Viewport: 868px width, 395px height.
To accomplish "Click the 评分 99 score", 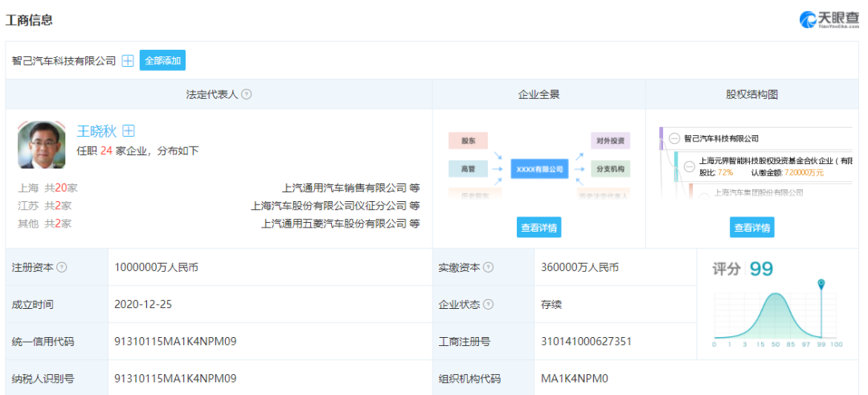I will [x=743, y=269].
